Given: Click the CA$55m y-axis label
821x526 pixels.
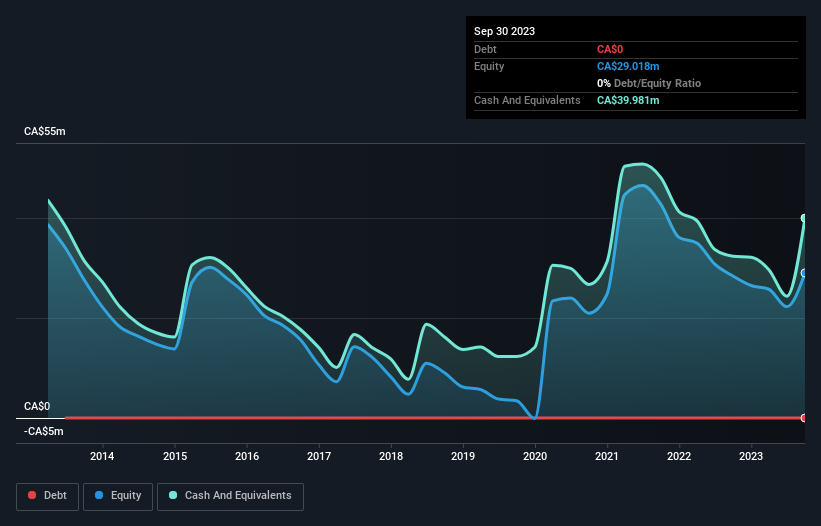Looking at the screenshot, I should point(45,131).
